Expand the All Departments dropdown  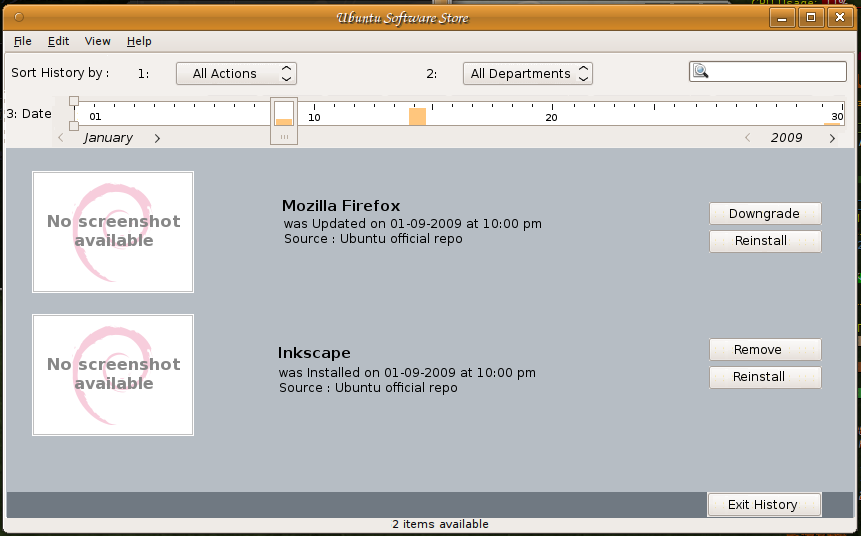coord(528,74)
